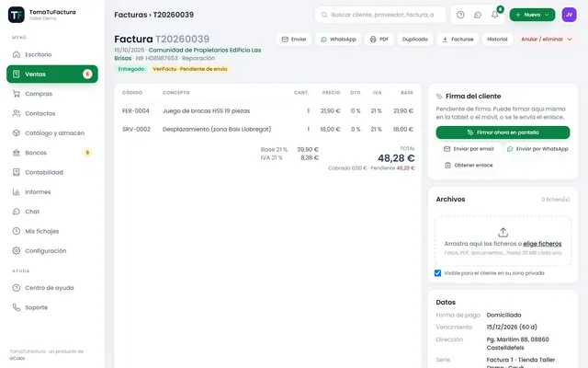This screenshot has width=588, height=368.
Task: Go to Compras section
Action: point(52,94)
